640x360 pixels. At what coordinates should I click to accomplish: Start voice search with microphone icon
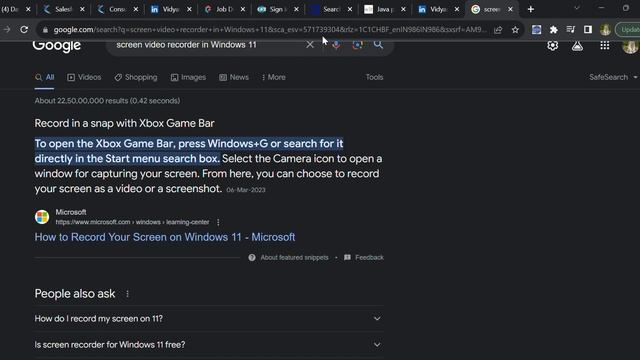[336, 44]
